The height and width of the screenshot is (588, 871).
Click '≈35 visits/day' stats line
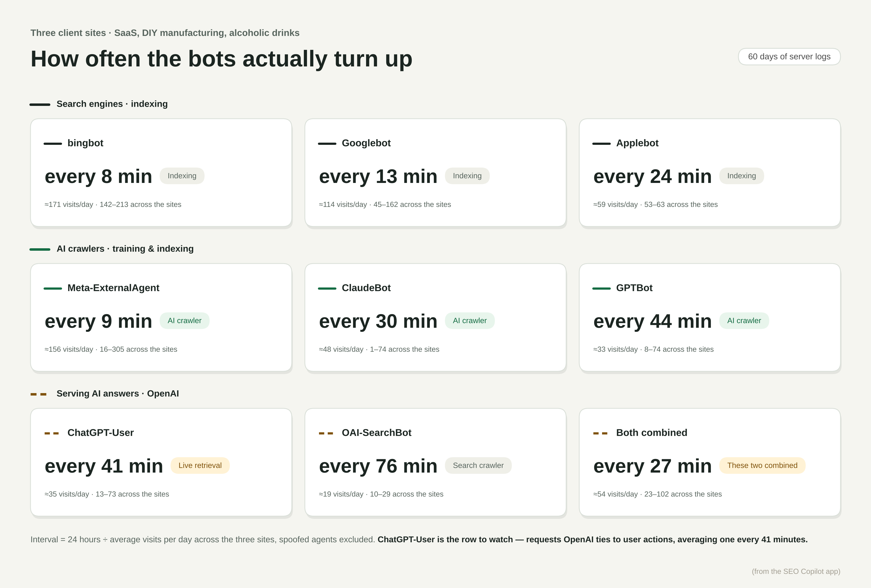107,494
